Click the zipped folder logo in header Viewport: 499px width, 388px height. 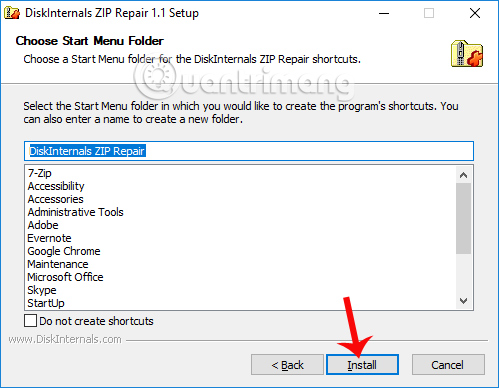point(467,54)
